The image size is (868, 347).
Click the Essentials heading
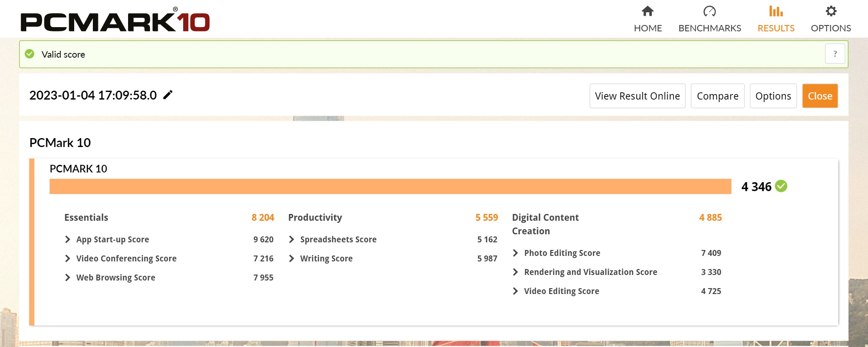pyautogui.click(x=86, y=217)
